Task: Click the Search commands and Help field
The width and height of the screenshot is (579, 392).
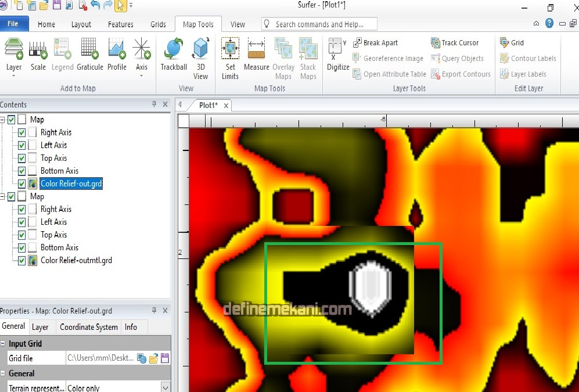Action: (x=319, y=24)
